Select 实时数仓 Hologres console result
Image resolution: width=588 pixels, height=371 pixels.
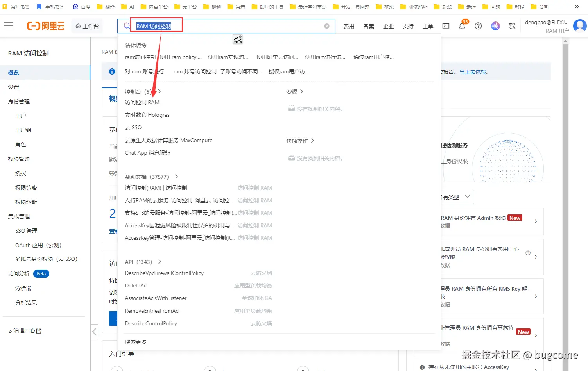point(147,115)
